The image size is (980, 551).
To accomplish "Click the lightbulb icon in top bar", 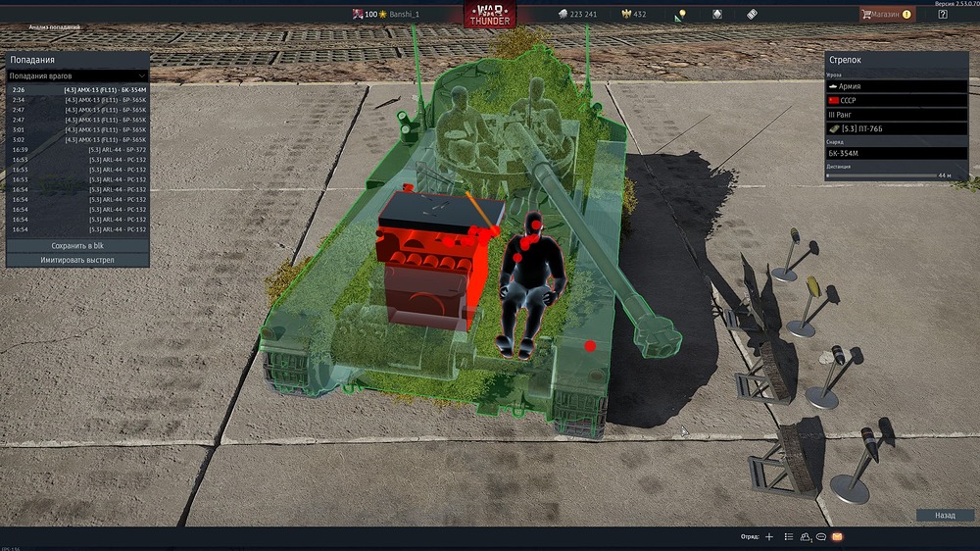I will (x=680, y=15).
